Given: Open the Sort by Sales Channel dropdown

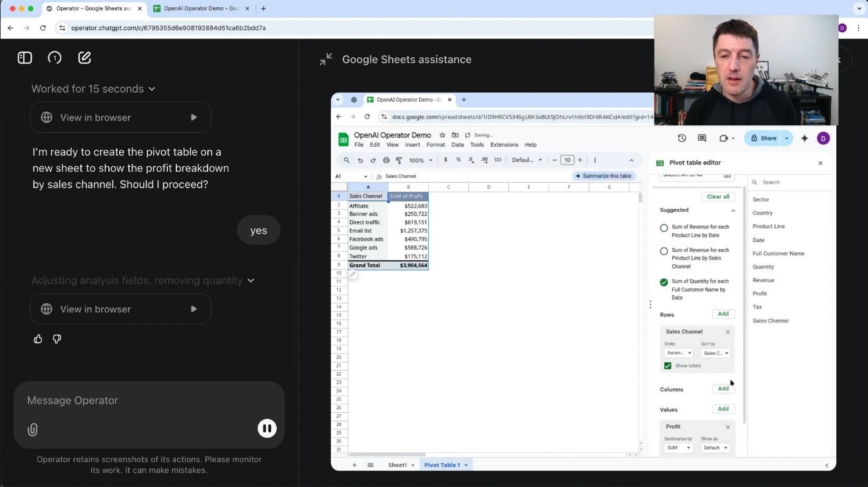Looking at the screenshot, I should coord(715,353).
